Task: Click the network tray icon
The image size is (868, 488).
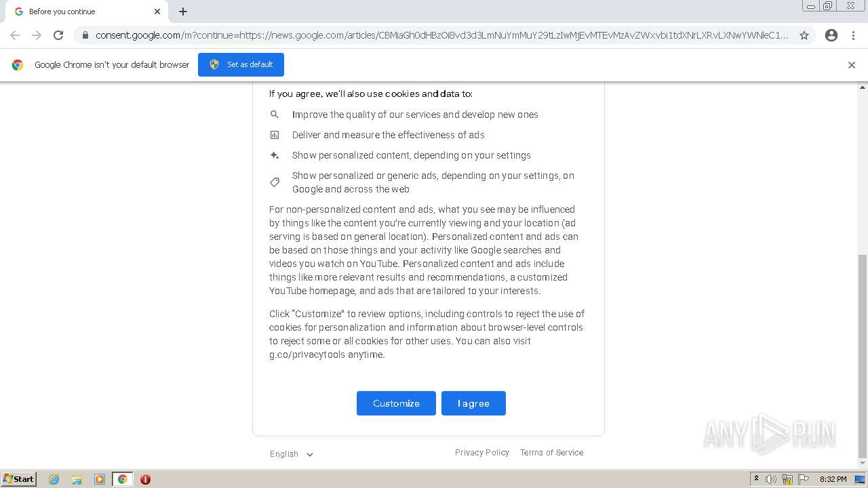Action: click(787, 479)
